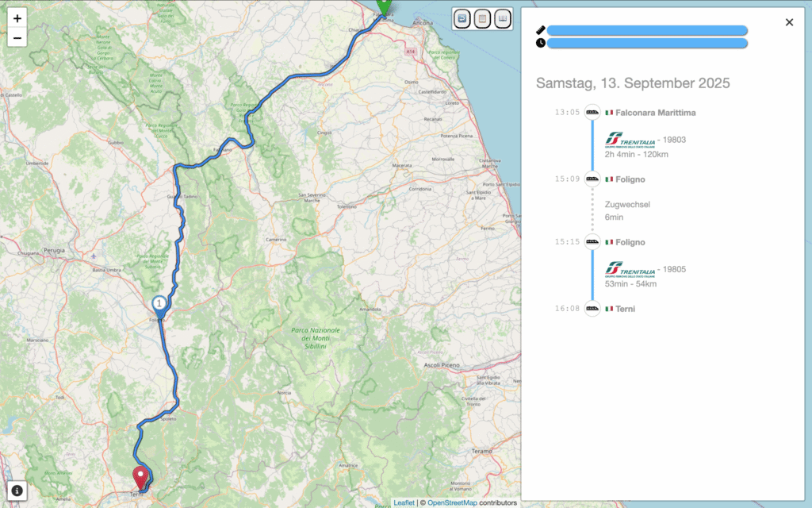The height and width of the screenshot is (508, 812).
Task: Click the open book toolbar icon
Action: coord(503,18)
